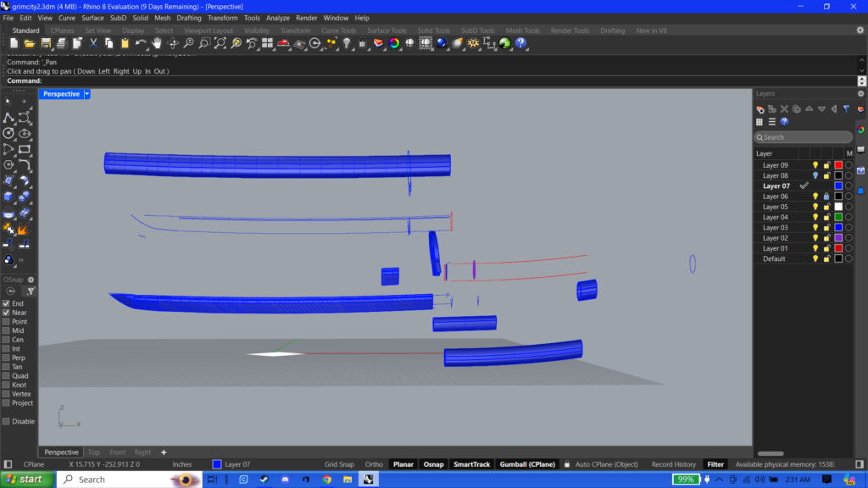Screen dimensions: 868x488
Task: Click the Print icon in the toolbar
Action: click(x=61, y=43)
